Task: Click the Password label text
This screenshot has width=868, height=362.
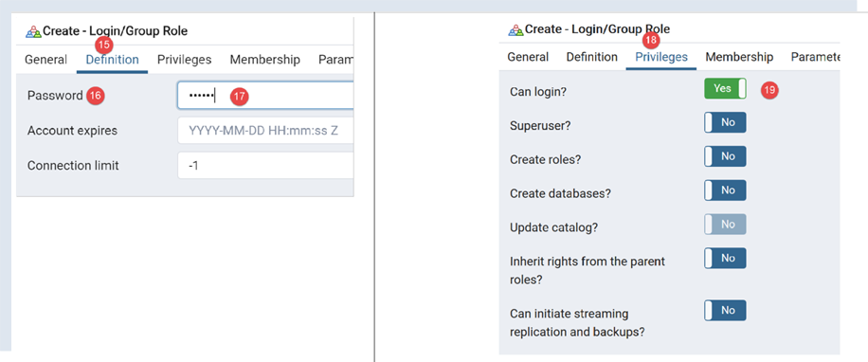Action: 55,96
